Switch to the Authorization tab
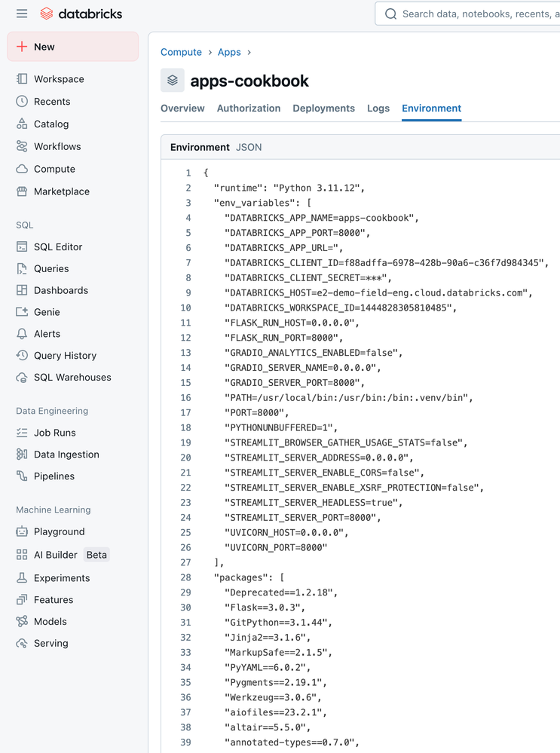 pos(249,108)
